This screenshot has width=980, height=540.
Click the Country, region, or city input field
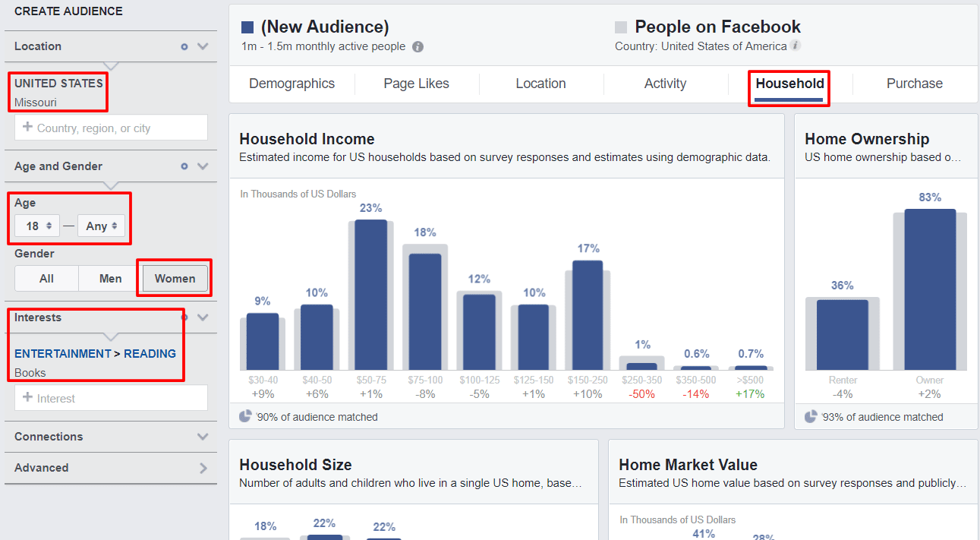(x=111, y=128)
